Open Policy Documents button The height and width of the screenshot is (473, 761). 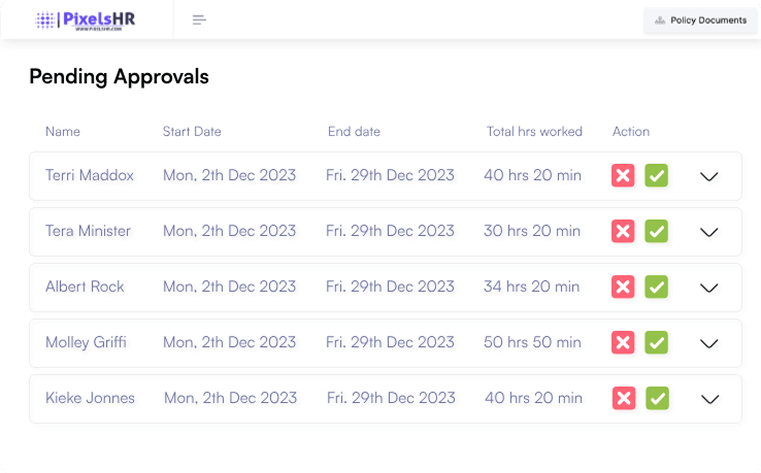click(x=700, y=20)
